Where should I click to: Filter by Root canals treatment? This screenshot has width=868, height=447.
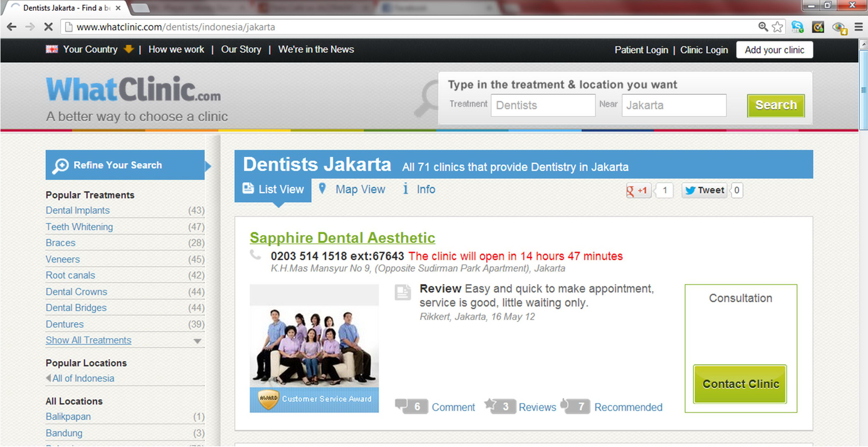coord(71,275)
